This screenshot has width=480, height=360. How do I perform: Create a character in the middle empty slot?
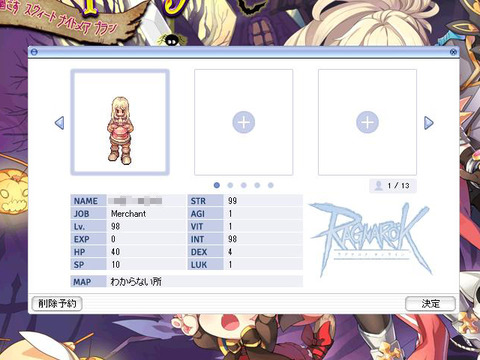pos(244,122)
